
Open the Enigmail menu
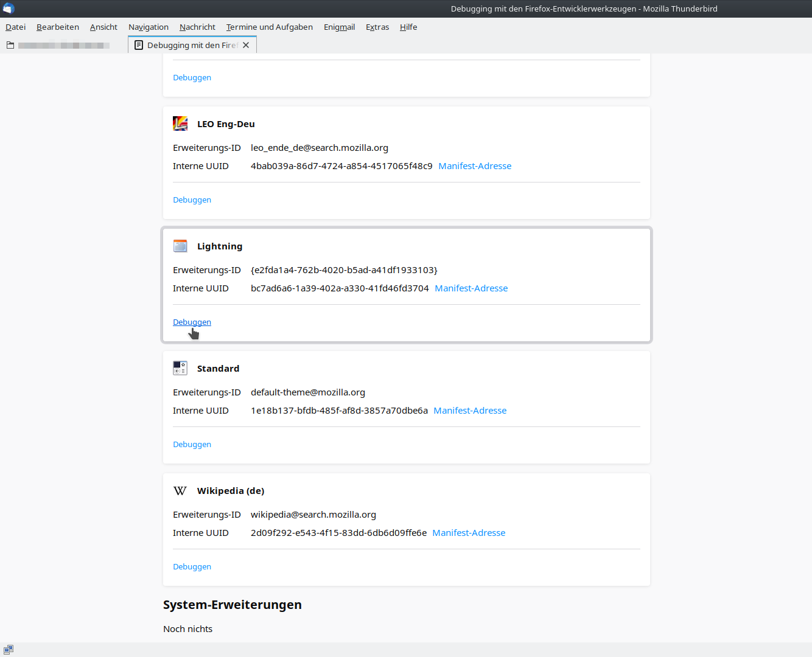339,27
